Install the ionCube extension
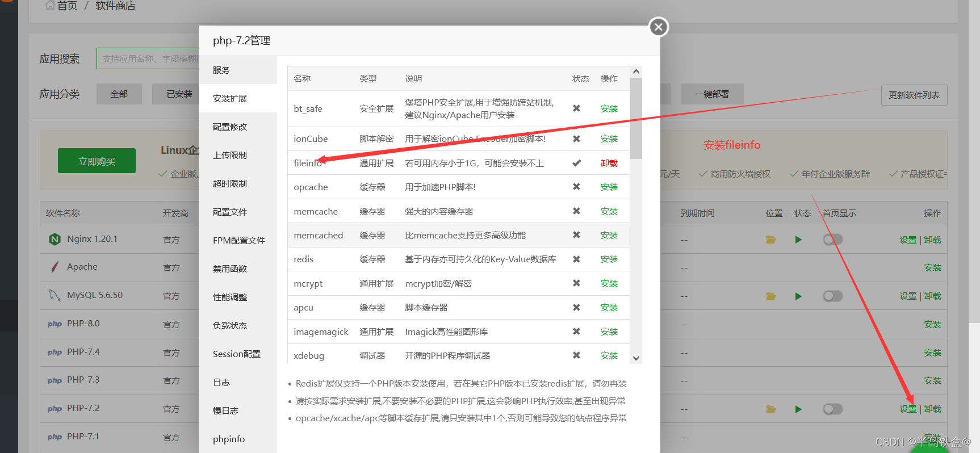This screenshot has width=980, height=453. 609,139
